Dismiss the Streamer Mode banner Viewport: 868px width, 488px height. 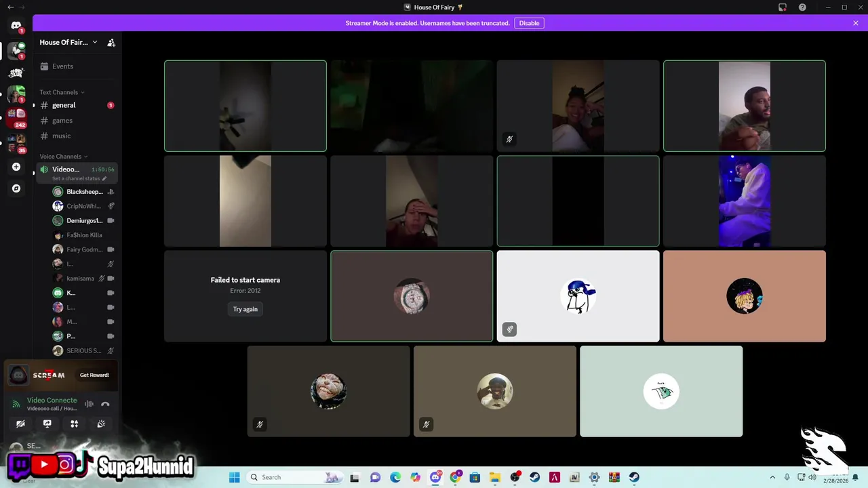[856, 23]
